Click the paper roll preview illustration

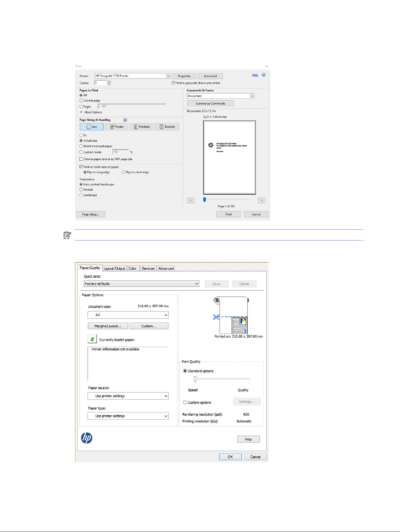[x=231, y=315]
